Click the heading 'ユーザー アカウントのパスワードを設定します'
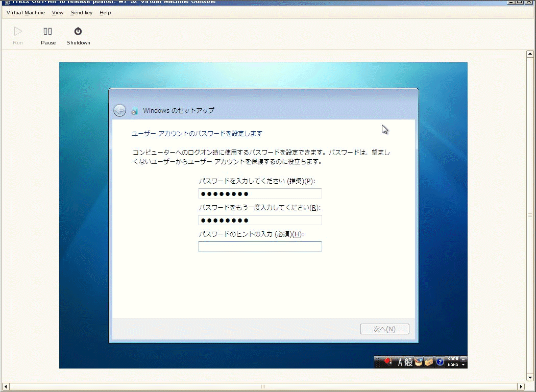 click(197, 133)
